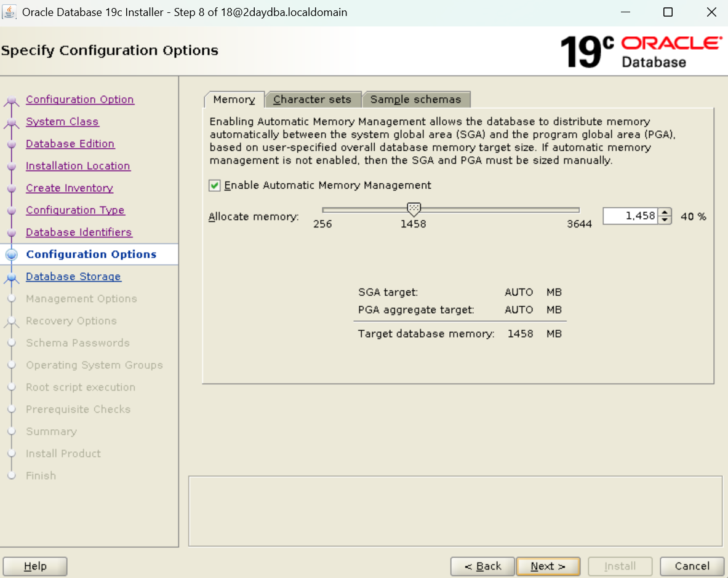Go to System Class step link
This screenshot has width=728, height=578.
pos(62,122)
